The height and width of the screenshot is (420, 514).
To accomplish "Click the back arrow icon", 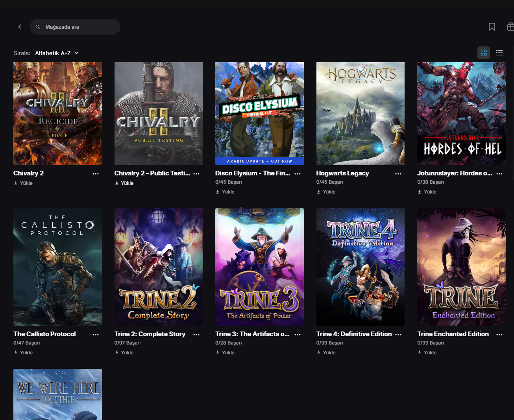I will (20, 27).
